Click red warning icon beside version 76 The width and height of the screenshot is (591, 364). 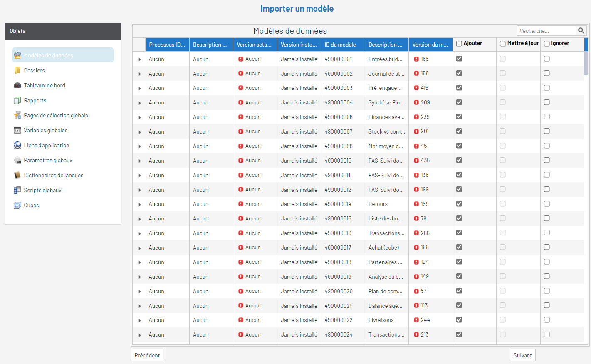click(x=416, y=219)
